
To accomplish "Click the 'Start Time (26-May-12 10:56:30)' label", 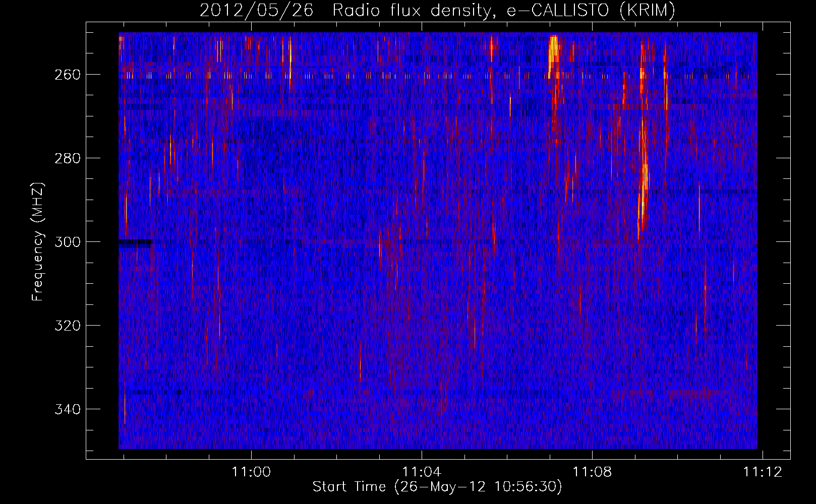I will point(437,487).
